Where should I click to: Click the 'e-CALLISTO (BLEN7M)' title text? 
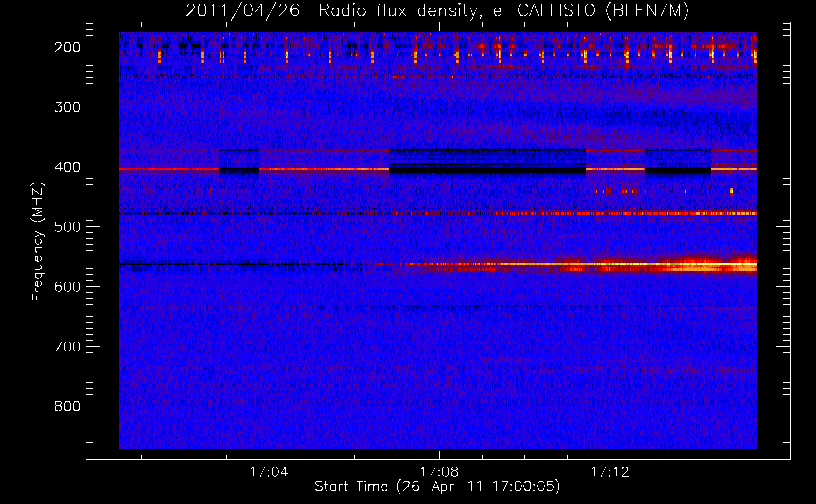point(591,11)
